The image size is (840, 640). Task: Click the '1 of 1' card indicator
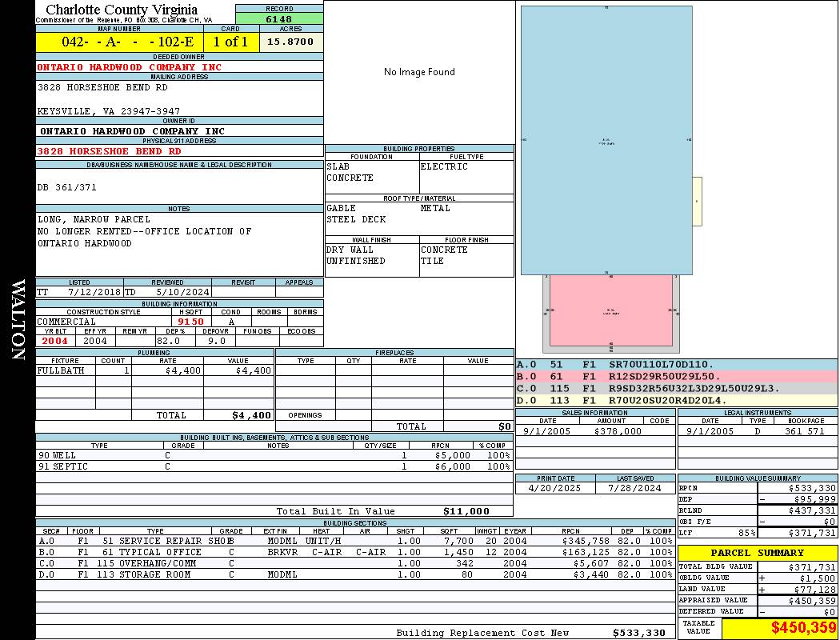[230, 42]
